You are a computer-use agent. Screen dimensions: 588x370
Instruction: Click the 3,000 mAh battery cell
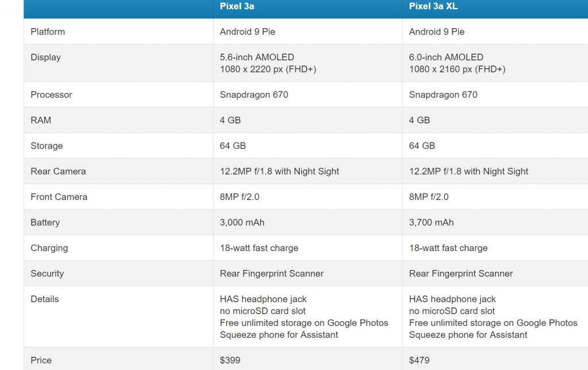click(242, 222)
